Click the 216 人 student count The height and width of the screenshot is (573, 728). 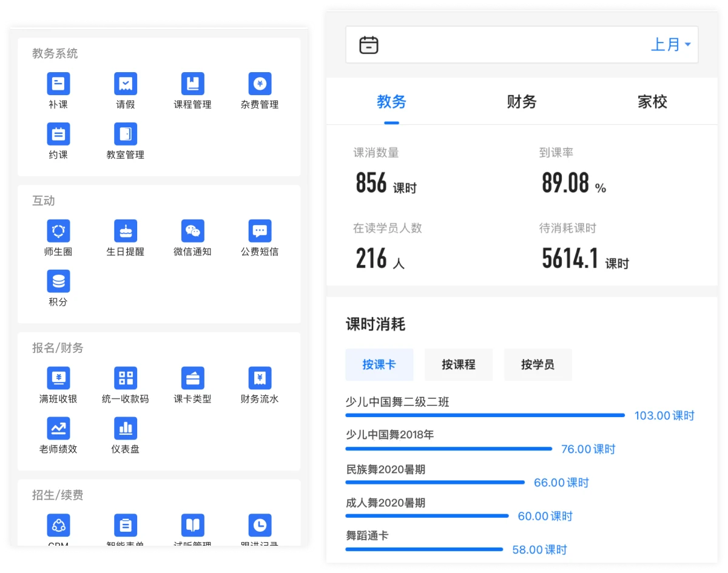380,259
